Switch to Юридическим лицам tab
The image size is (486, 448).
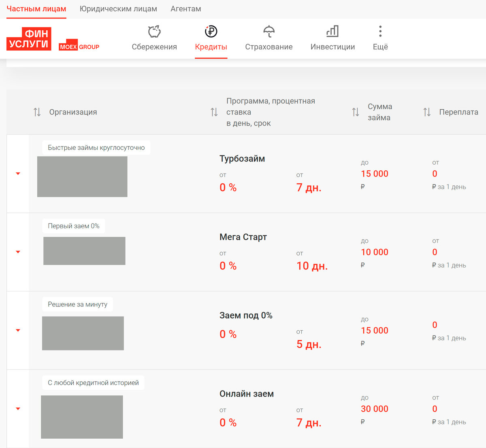pyautogui.click(x=118, y=9)
